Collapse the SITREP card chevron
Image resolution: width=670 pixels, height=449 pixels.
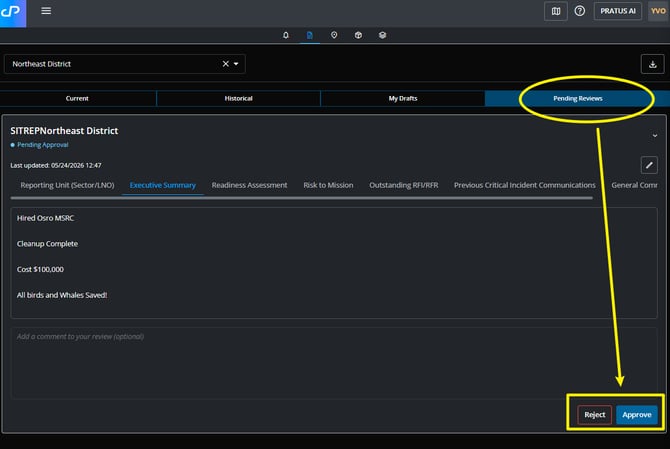[655, 135]
